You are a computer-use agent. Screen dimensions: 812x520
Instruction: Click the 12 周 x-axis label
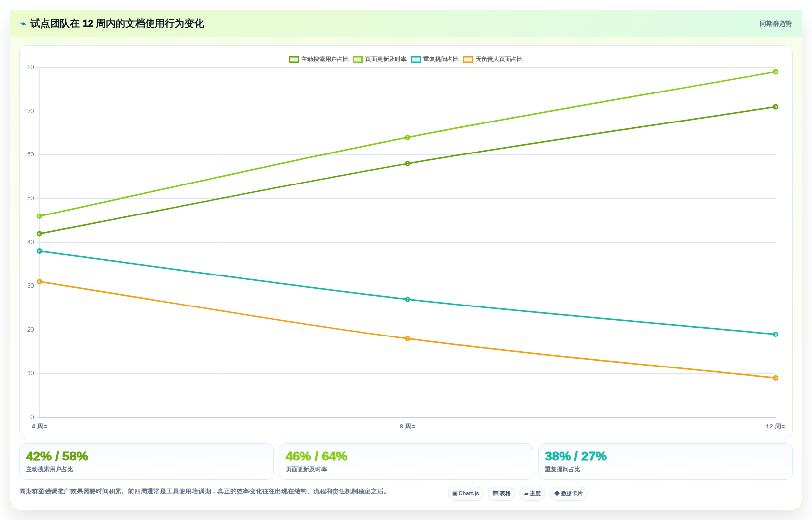775,427
